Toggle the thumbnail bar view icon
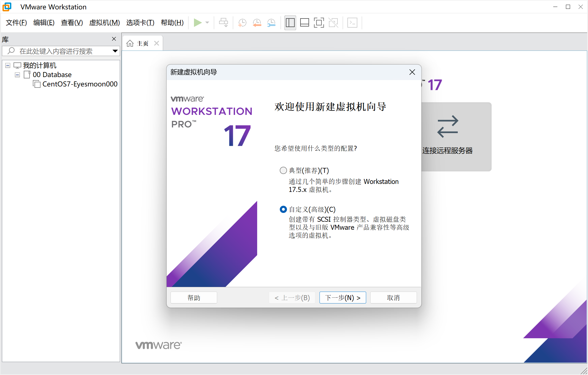Viewport: 588px width, 375px height. 305,23
